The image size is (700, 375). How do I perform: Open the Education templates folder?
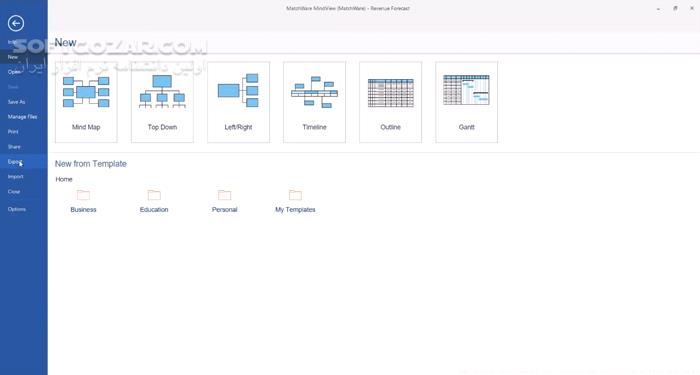[x=154, y=201]
